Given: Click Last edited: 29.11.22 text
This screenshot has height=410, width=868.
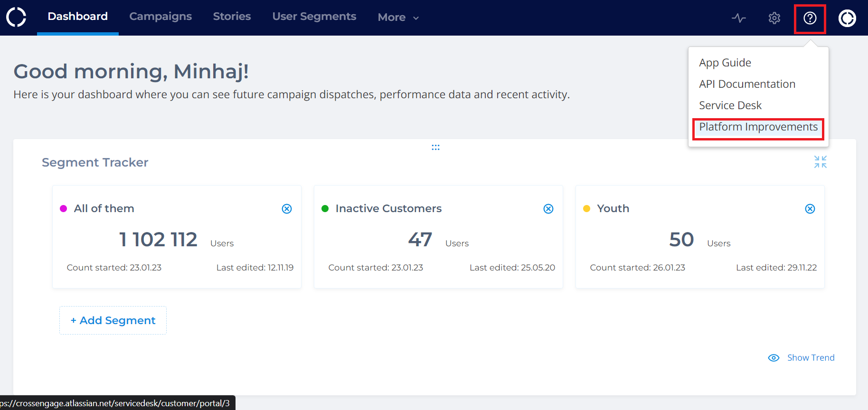Looking at the screenshot, I should coord(776,268).
